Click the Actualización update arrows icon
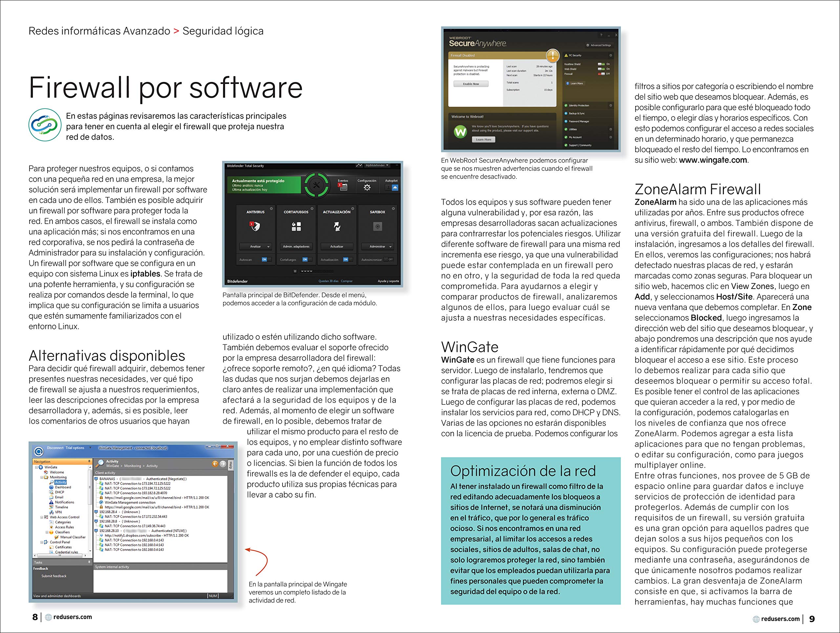The width and height of the screenshot is (840, 633). click(337, 227)
